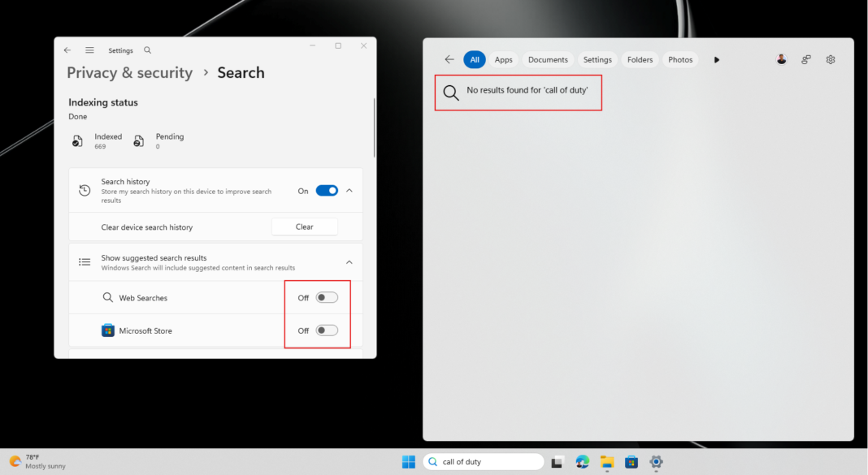Show more search filters with the arrow
The height and width of the screenshot is (475, 868).
point(716,60)
